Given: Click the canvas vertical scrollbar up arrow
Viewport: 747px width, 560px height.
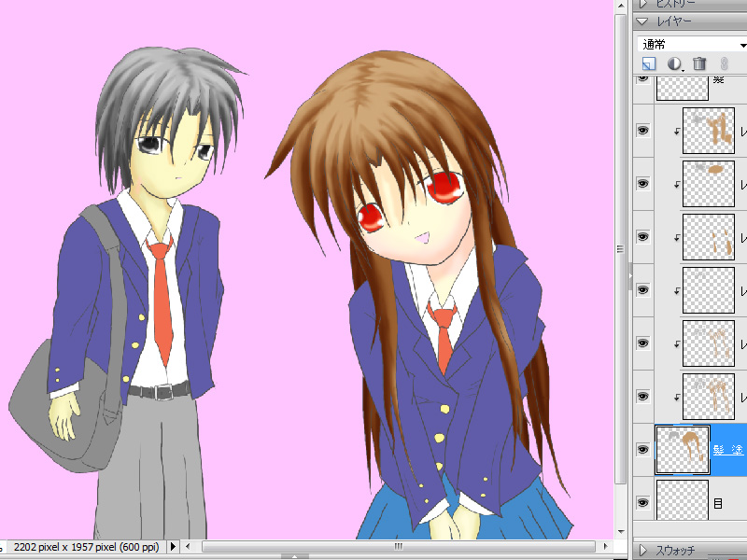Looking at the screenshot, I should click(621, 6).
